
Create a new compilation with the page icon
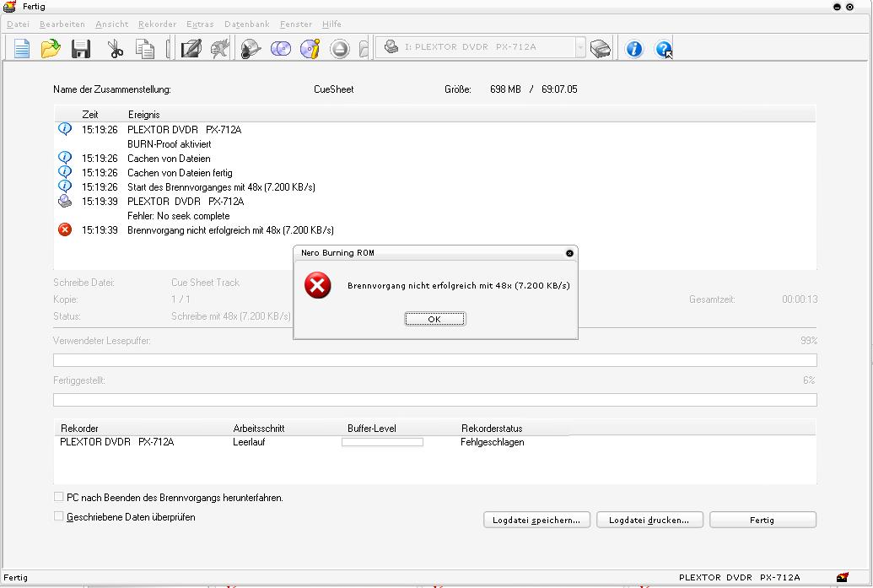pyautogui.click(x=22, y=48)
